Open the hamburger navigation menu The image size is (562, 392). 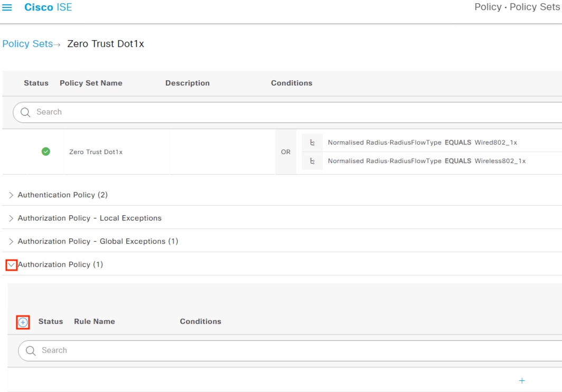7,7
